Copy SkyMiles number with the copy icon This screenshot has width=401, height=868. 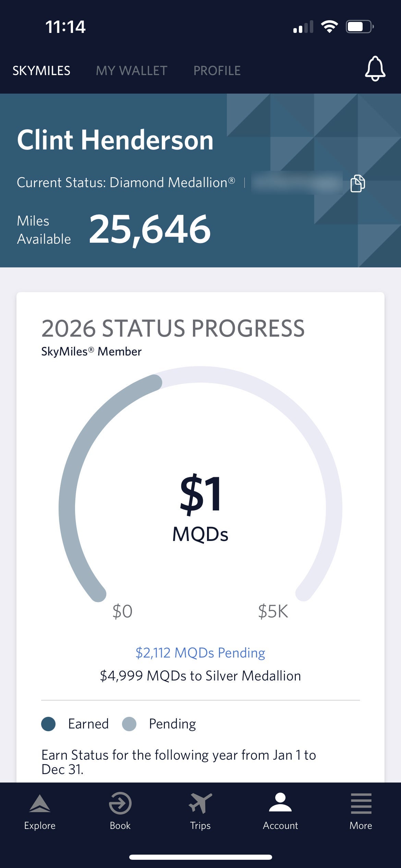point(357,183)
